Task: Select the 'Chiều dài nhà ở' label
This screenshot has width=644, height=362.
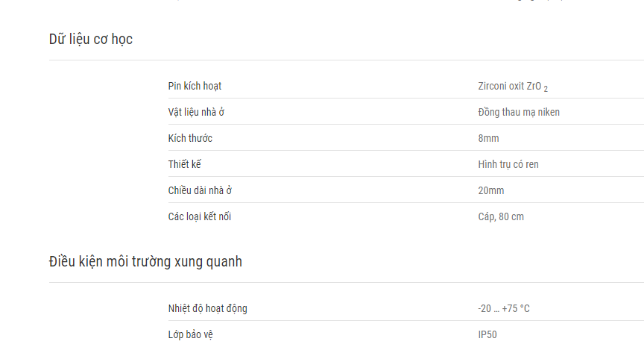Action: pyautogui.click(x=200, y=190)
